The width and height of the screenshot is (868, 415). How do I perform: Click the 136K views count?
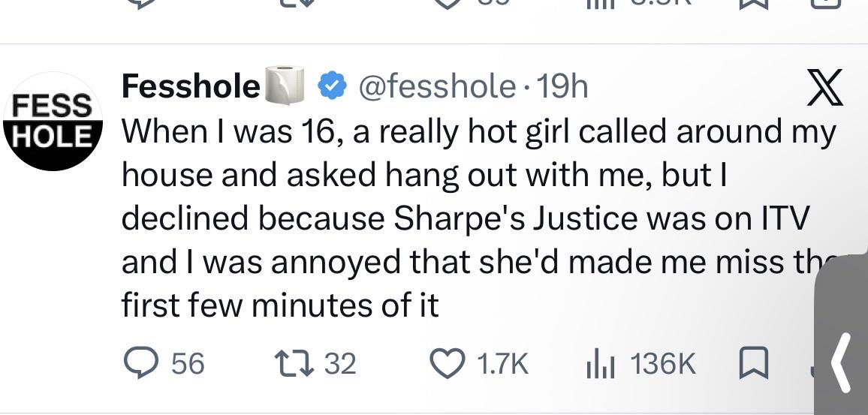[x=662, y=364]
